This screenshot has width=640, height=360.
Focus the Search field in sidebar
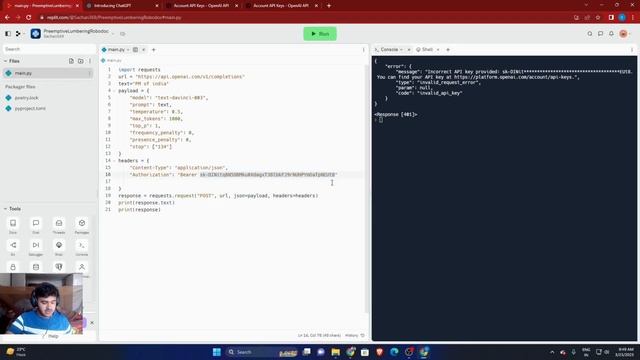click(x=49, y=49)
